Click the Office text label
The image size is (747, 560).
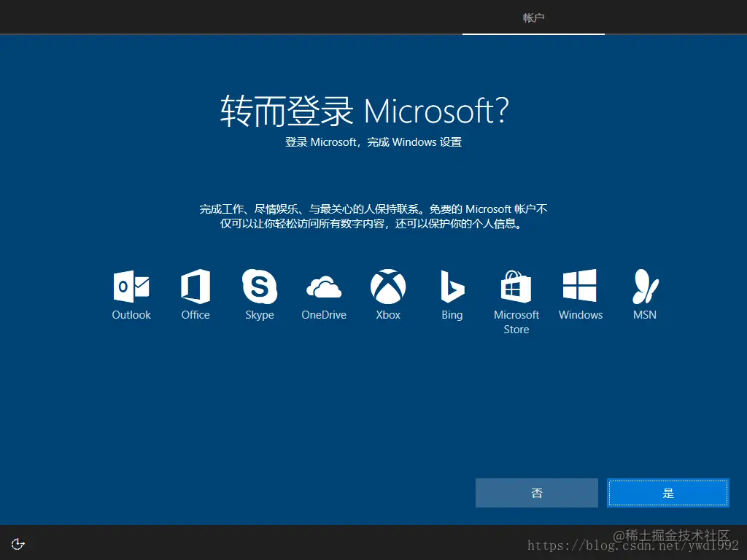196,315
